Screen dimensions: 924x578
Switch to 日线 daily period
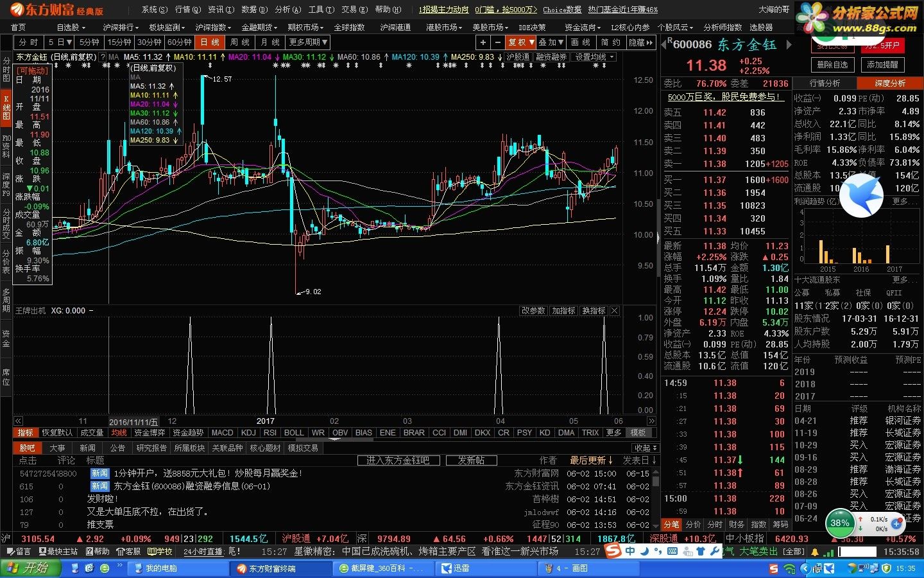coord(210,42)
